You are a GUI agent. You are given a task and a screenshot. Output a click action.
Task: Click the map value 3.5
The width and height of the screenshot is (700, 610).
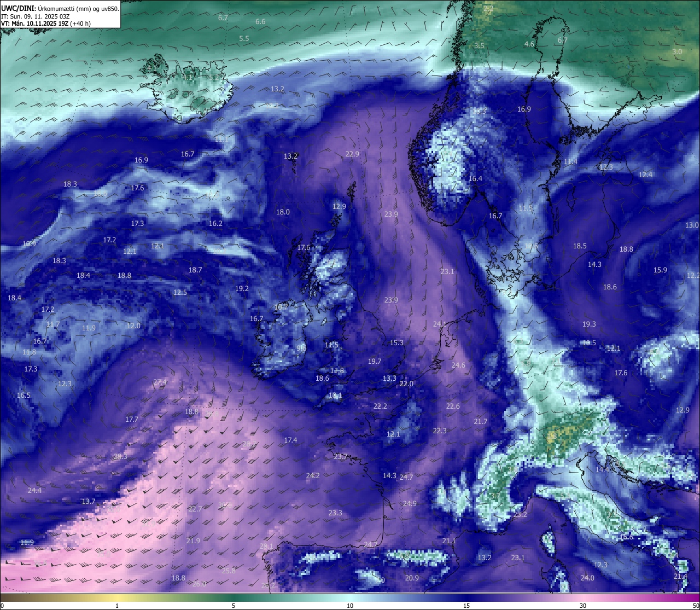(x=479, y=45)
